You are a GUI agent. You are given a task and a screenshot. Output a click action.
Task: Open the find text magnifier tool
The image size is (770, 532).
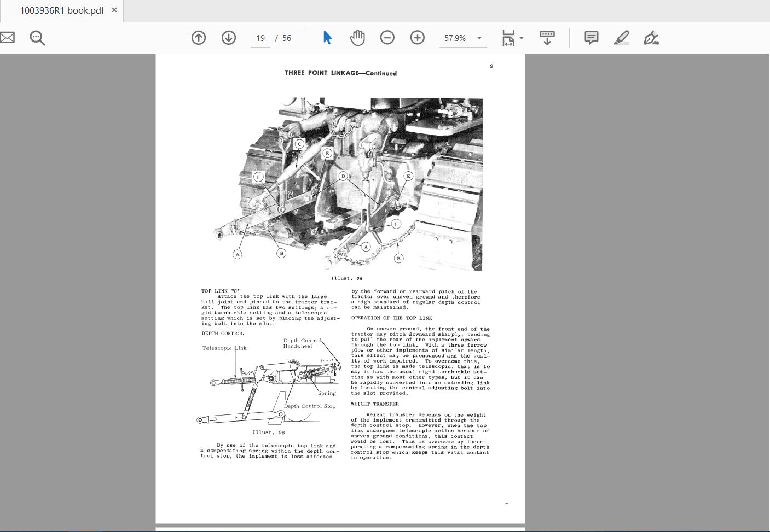click(37, 38)
